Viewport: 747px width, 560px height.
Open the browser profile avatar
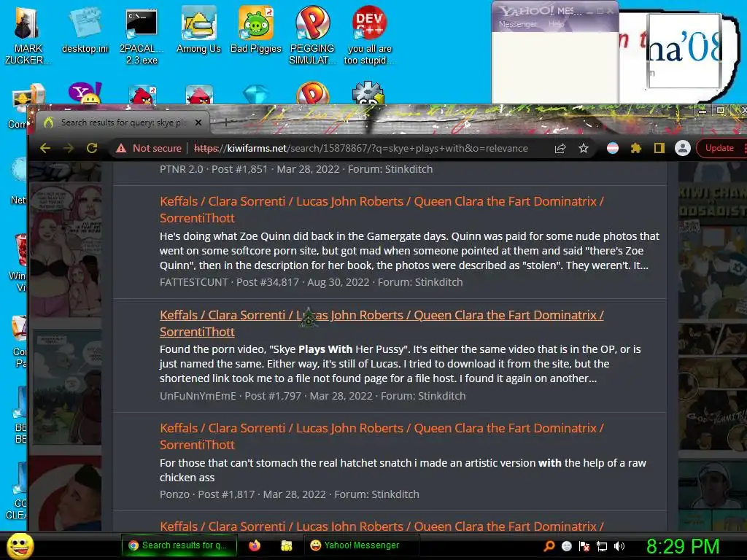click(683, 148)
